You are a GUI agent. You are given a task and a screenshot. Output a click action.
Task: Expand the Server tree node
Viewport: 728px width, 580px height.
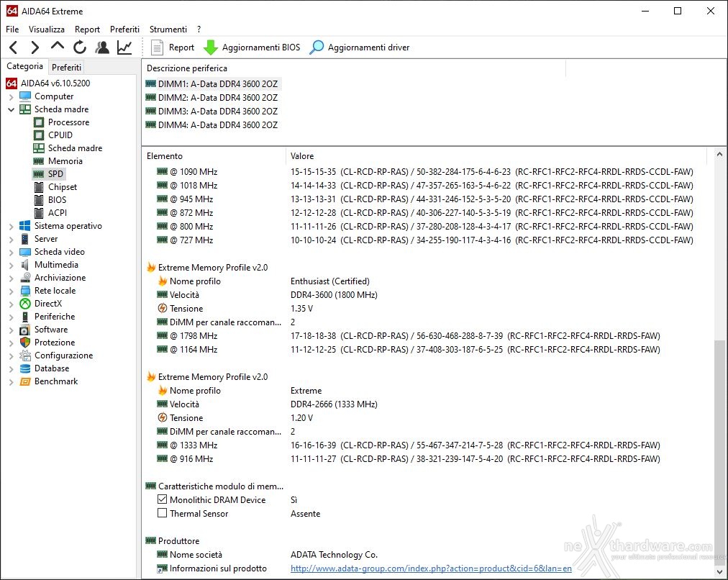11,239
